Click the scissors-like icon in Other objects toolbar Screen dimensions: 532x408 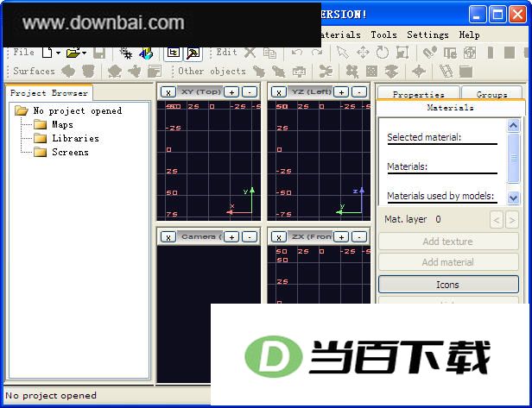coord(326,71)
